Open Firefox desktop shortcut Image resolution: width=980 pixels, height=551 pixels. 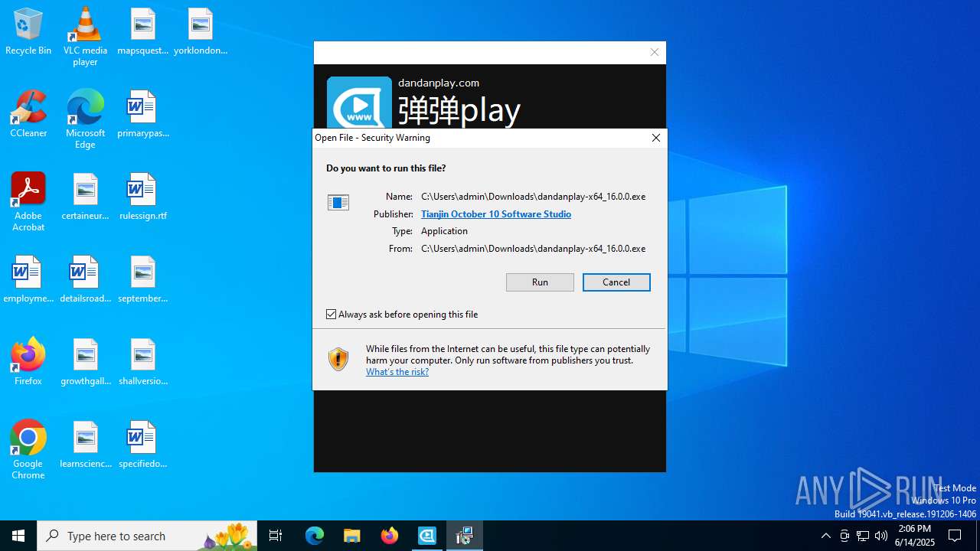tap(28, 362)
